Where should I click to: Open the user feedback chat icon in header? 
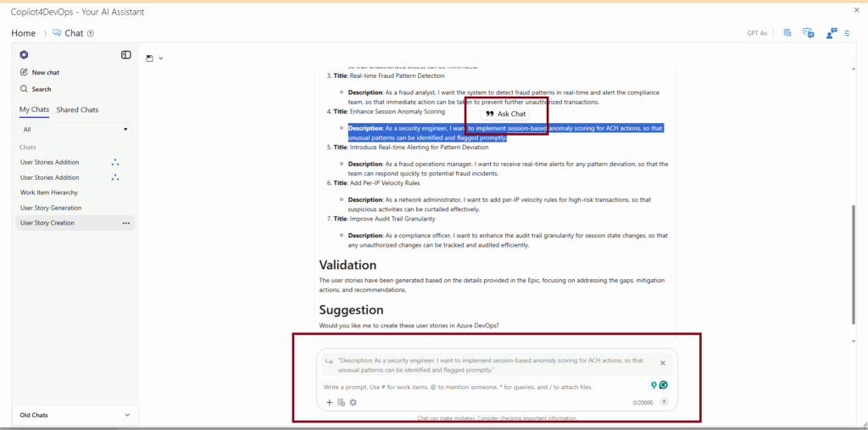[x=831, y=33]
